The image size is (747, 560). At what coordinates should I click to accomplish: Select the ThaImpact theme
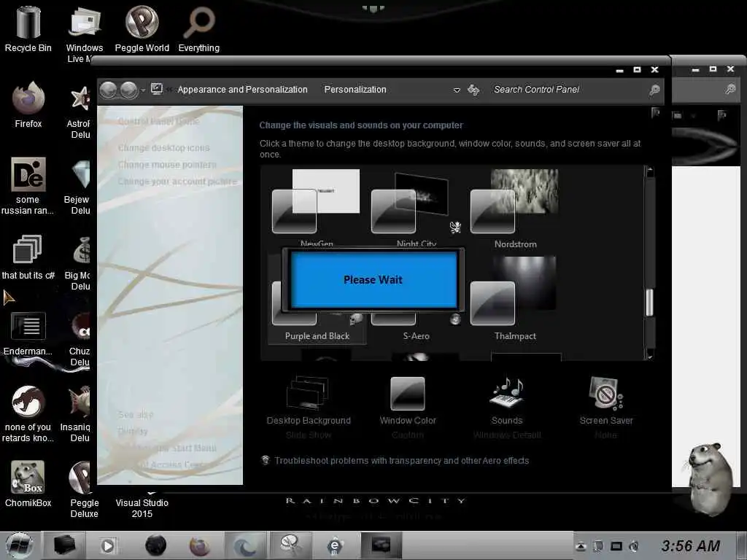point(515,300)
